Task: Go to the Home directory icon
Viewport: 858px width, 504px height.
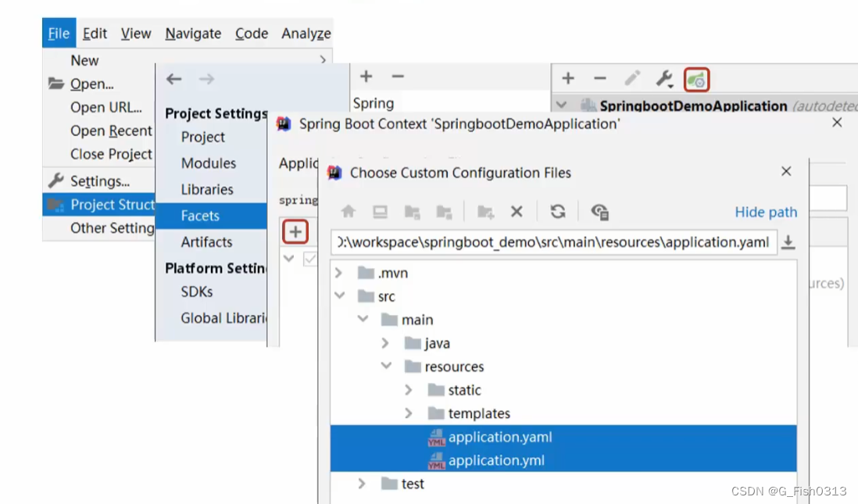Action: 348,211
